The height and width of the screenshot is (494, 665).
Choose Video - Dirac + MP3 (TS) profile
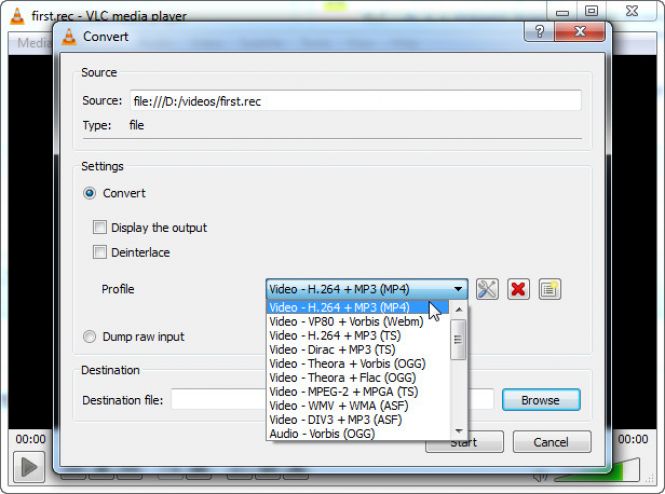point(358,349)
